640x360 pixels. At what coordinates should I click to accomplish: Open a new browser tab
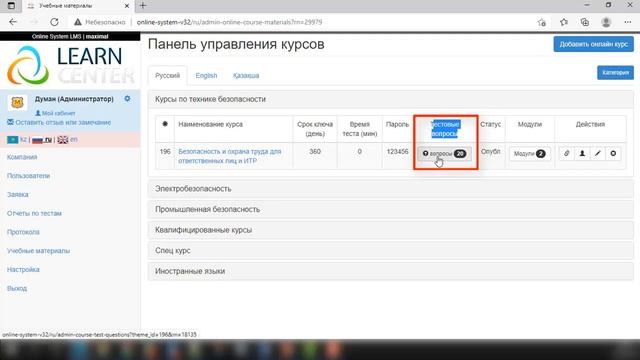pyautogui.click(x=143, y=6)
